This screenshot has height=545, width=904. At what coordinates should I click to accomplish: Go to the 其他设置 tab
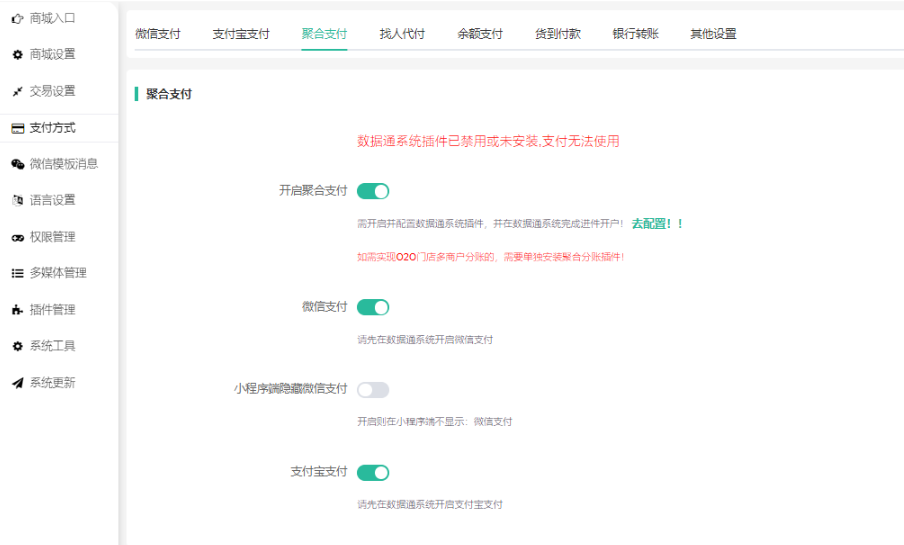pos(713,34)
